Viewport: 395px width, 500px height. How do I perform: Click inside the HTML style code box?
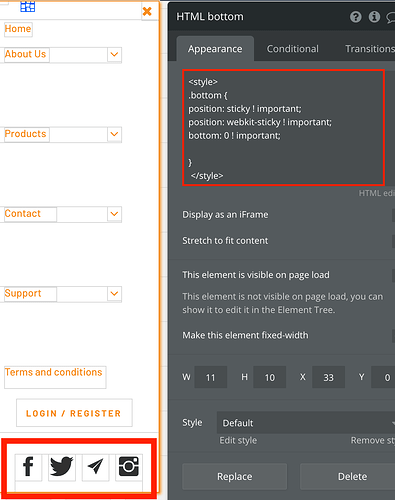point(283,127)
